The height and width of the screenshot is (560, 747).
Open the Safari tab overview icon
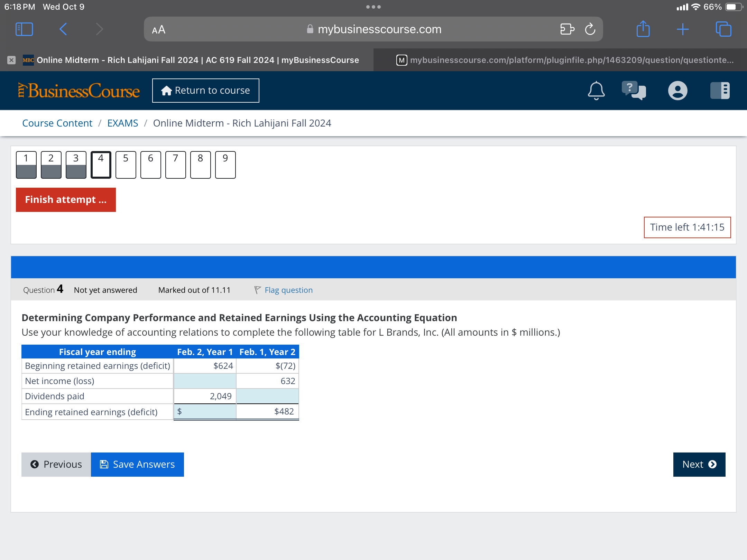[x=723, y=29]
